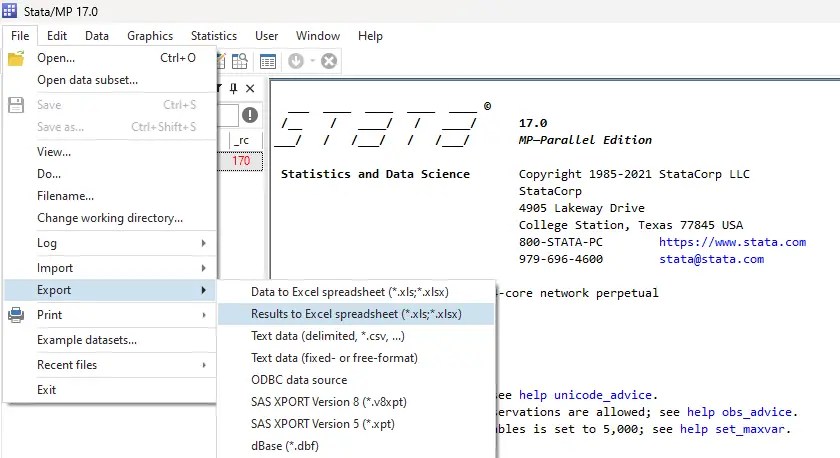Click the History filter input field
Screen dimensions: 840x458
[228, 115]
